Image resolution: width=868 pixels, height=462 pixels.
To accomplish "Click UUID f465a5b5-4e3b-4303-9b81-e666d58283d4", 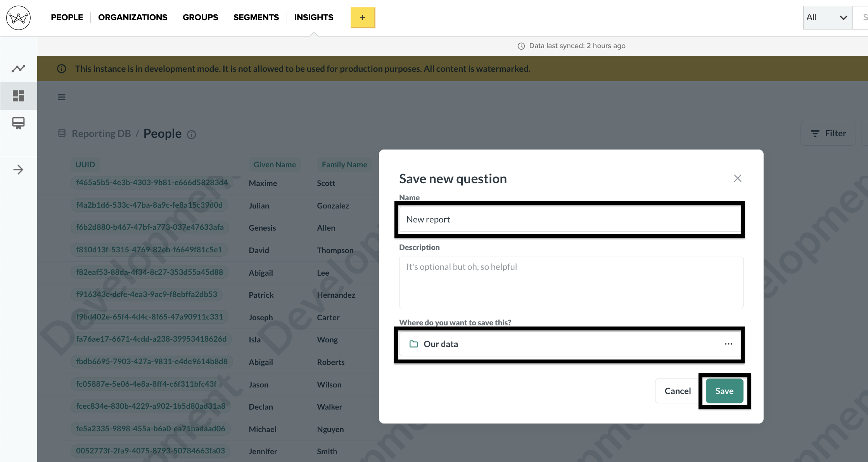I will point(152,182).
